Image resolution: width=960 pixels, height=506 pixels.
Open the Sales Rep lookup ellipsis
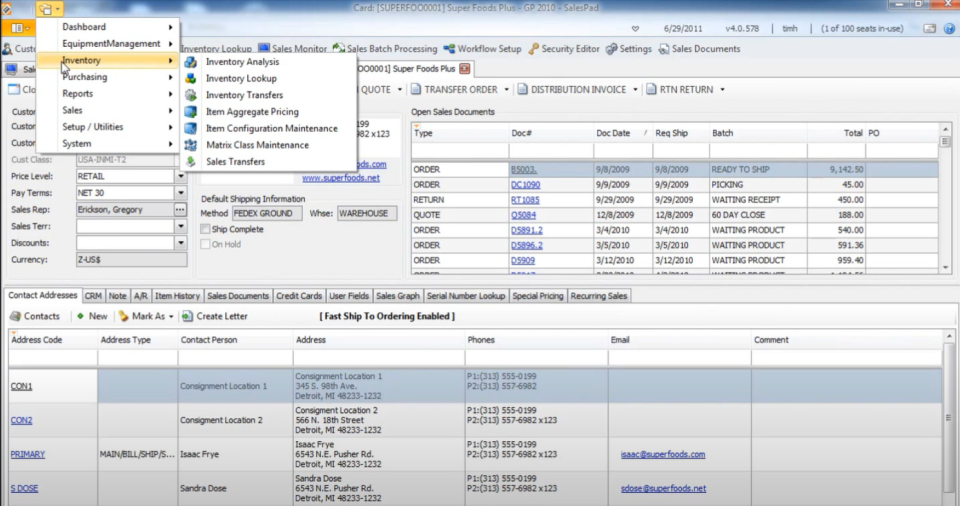pyautogui.click(x=180, y=210)
